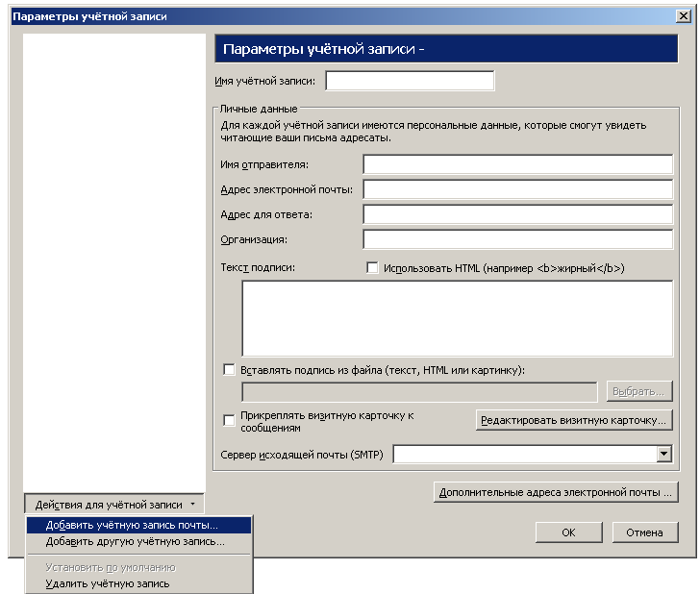Click the signature file path field
Viewport: 700px width, 594px height.
tap(419, 392)
